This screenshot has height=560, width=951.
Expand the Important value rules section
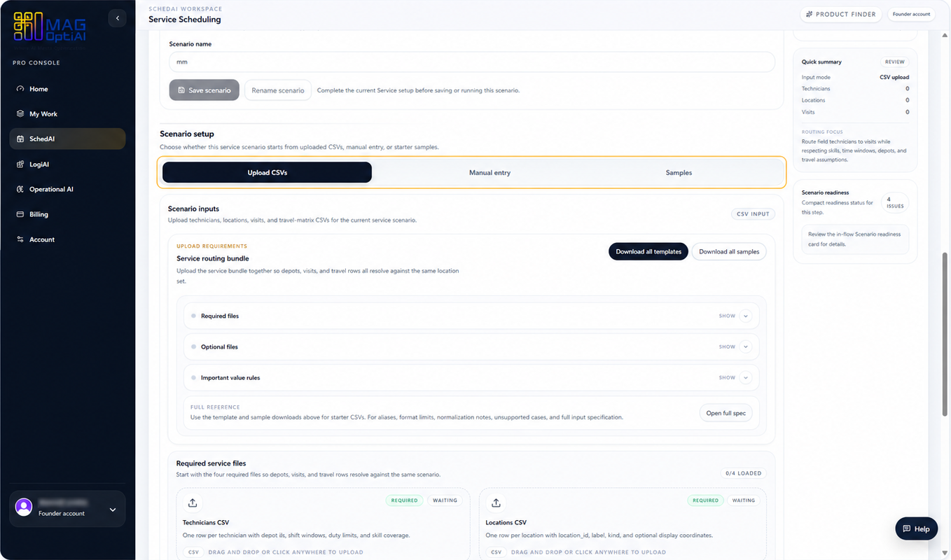pos(745,377)
